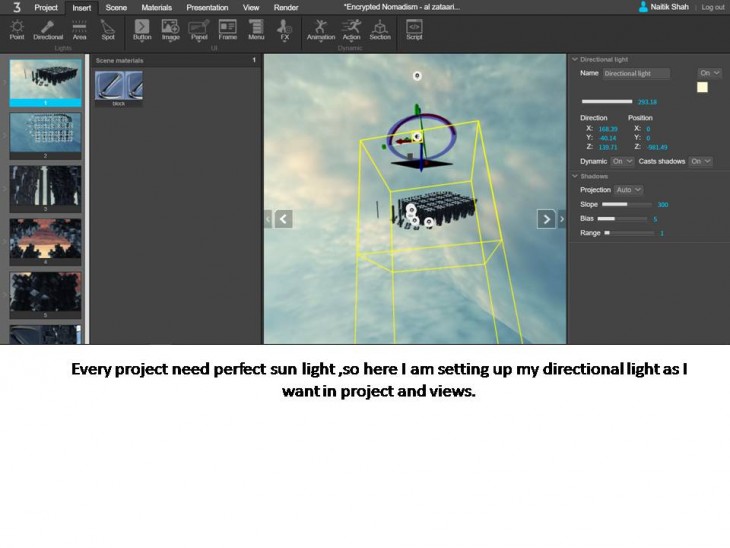This screenshot has height=548, width=730.
Task: Insert a UI Frame element
Action: 228,28
